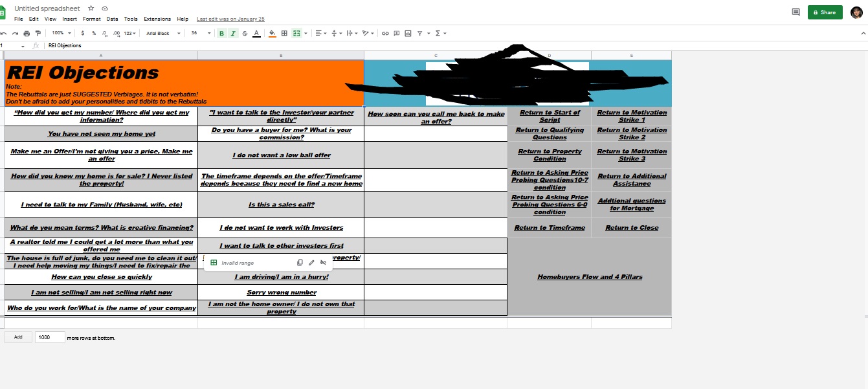Open the font size 36 dropdown
Image resolution: width=868 pixels, height=389 pixels.
(x=200, y=33)
